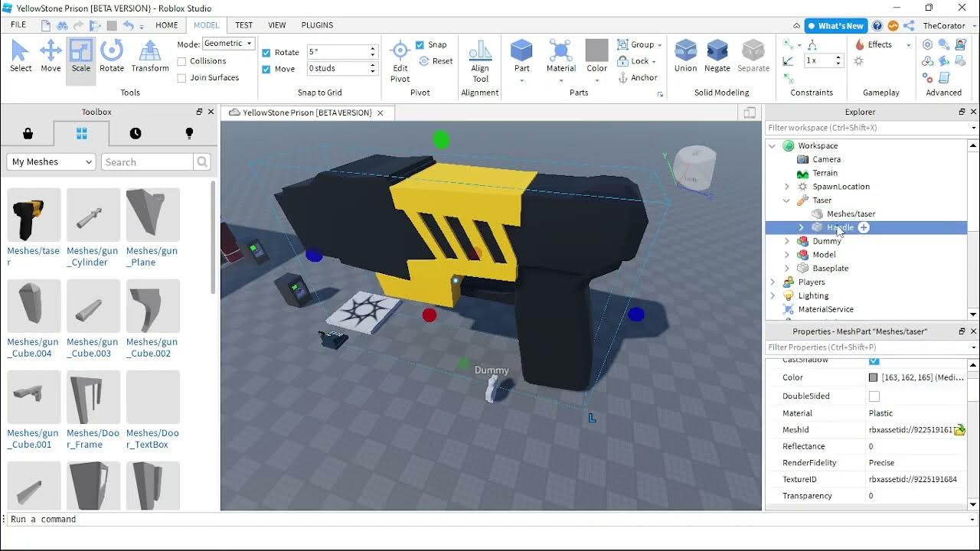This screenshot has width=980, height=551.
Task: Toggle the pivot Snap checkbox
Action: [x=420, y=44]
